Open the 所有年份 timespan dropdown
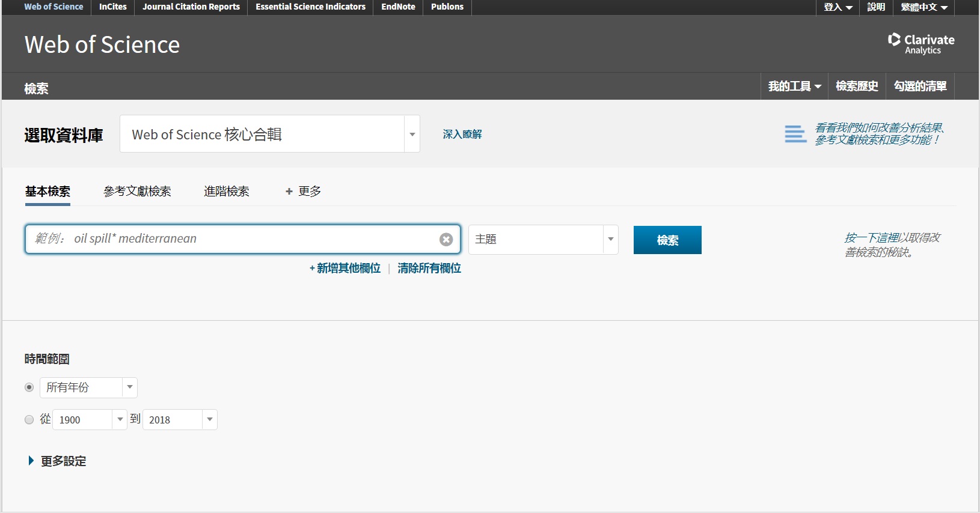 [89, 387]
